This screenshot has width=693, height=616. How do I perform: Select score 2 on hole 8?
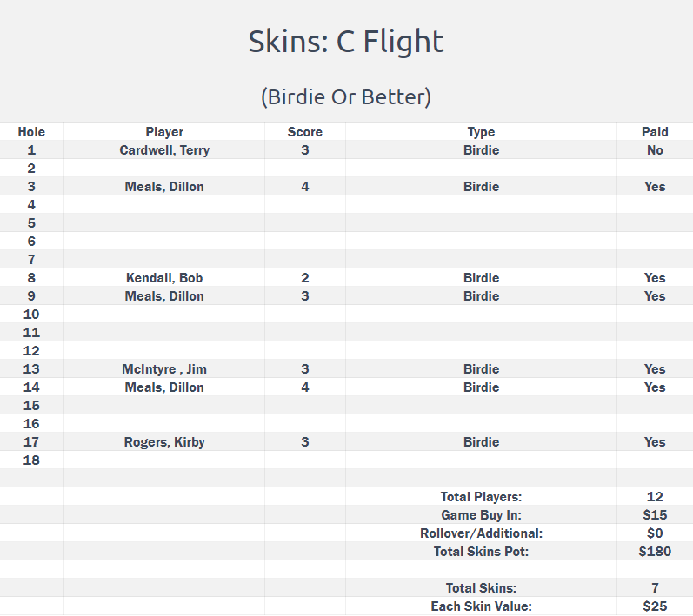tap(305, 278)
